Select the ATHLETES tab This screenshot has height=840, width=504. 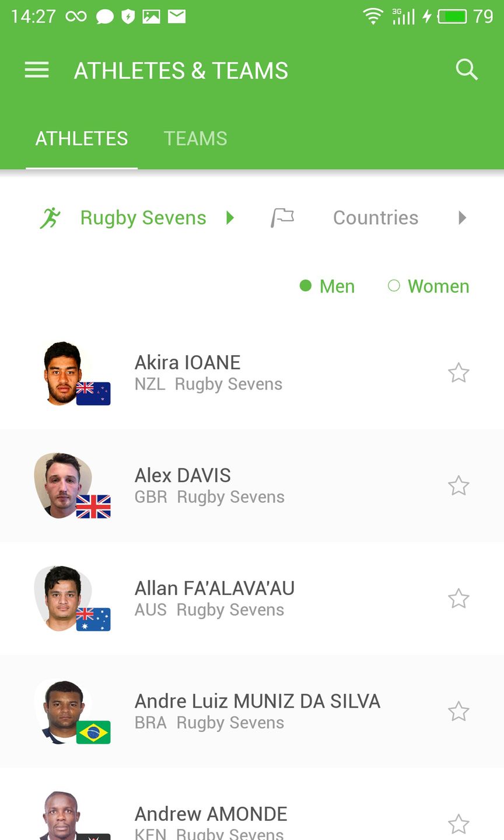click(82, 138)
